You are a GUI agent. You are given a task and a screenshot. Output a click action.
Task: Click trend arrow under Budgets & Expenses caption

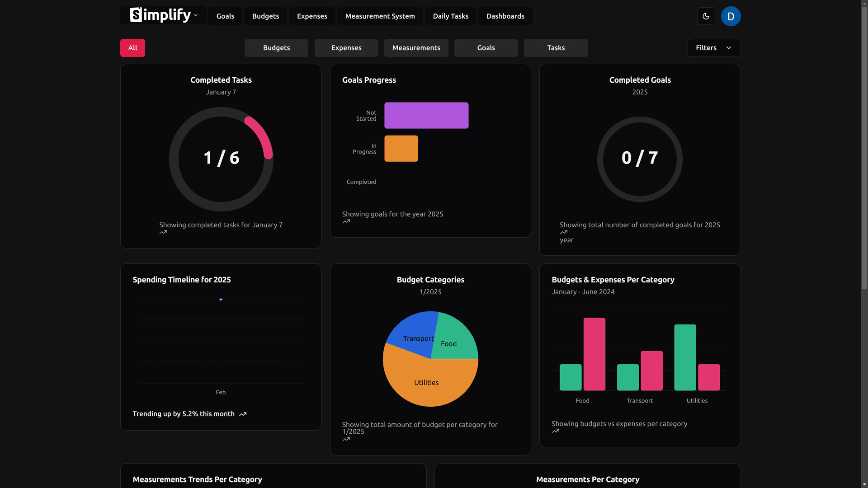556,432
